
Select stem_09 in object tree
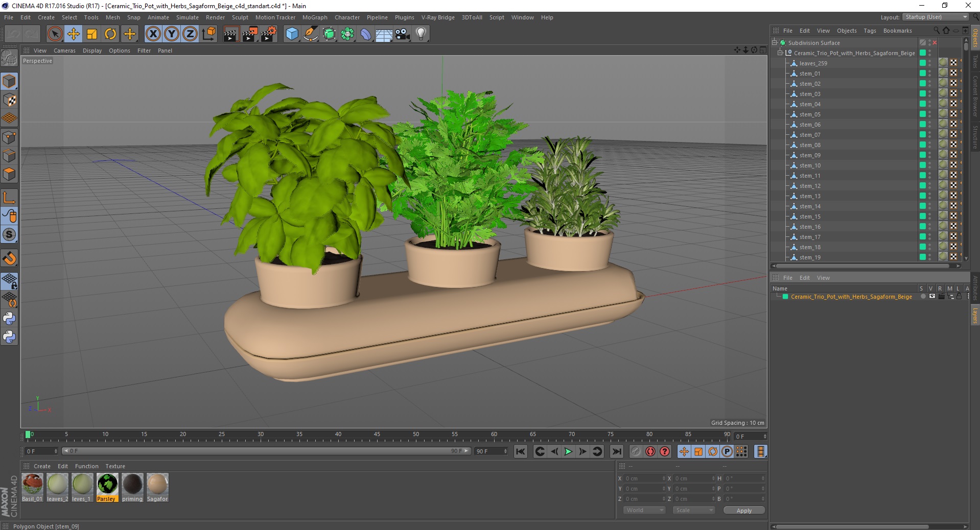[x=810, y=155]
